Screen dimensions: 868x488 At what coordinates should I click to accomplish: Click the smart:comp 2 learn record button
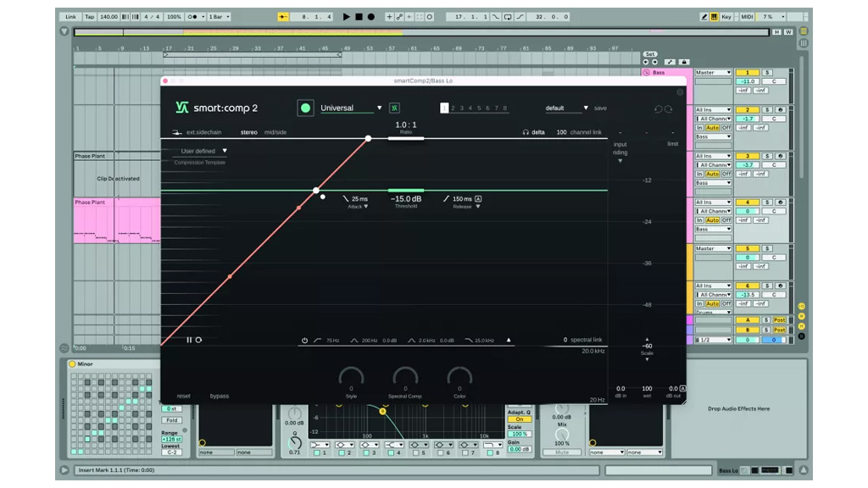(x=305, y=108)
